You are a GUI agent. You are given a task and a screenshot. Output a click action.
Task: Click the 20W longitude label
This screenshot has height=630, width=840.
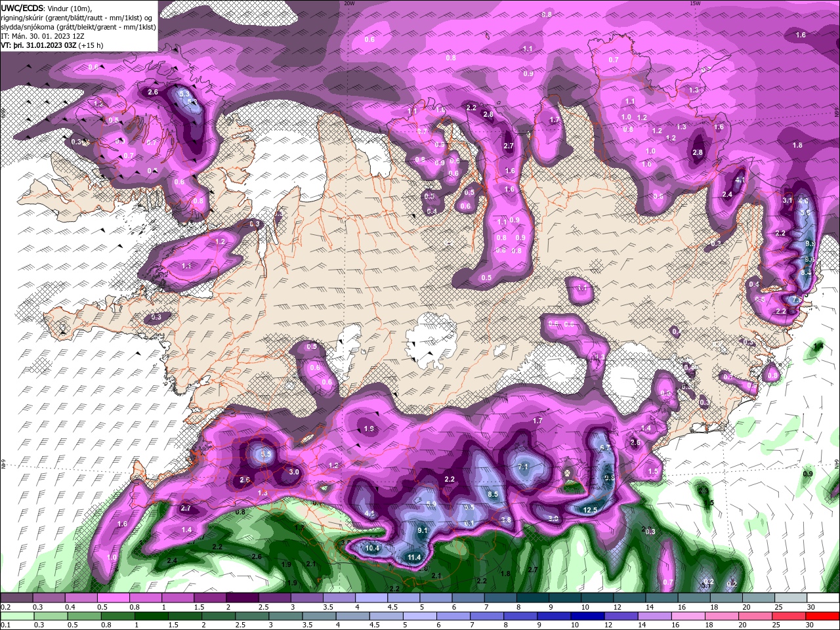(350, 3)
